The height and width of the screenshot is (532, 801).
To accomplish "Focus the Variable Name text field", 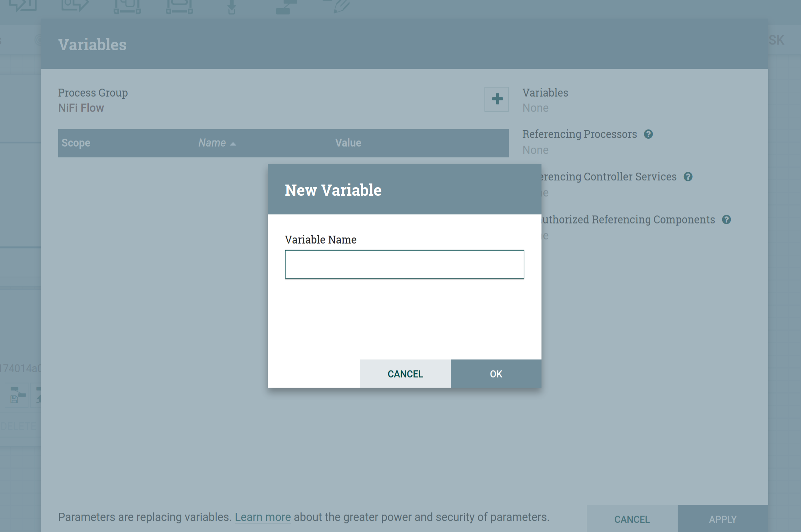I will coord(404,264).
